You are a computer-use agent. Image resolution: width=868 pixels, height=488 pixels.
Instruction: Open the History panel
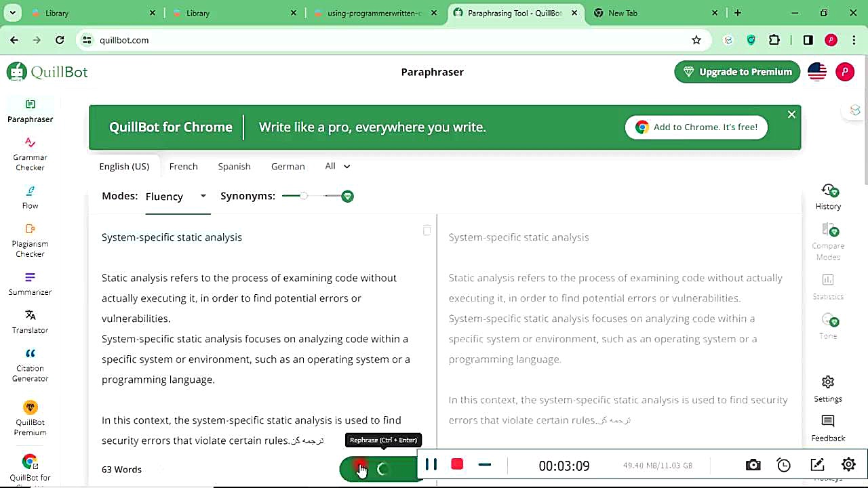coord(828,197)
